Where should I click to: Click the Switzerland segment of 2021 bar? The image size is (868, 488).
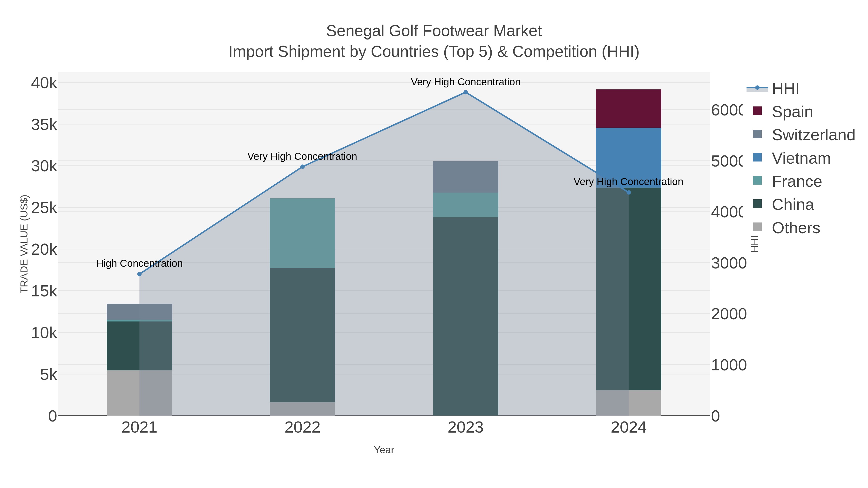coord(140,312)
